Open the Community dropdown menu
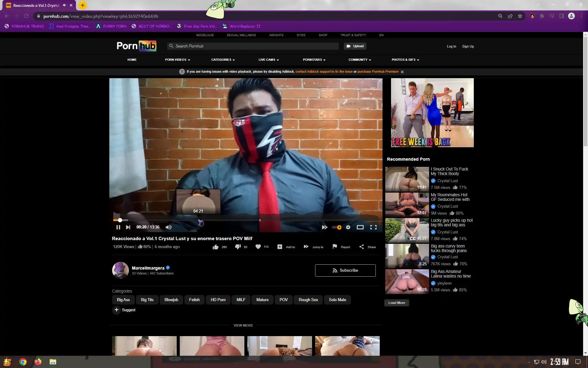Image resolution: width=588 pixels, height=368 pixels. (x=360, y=60)
